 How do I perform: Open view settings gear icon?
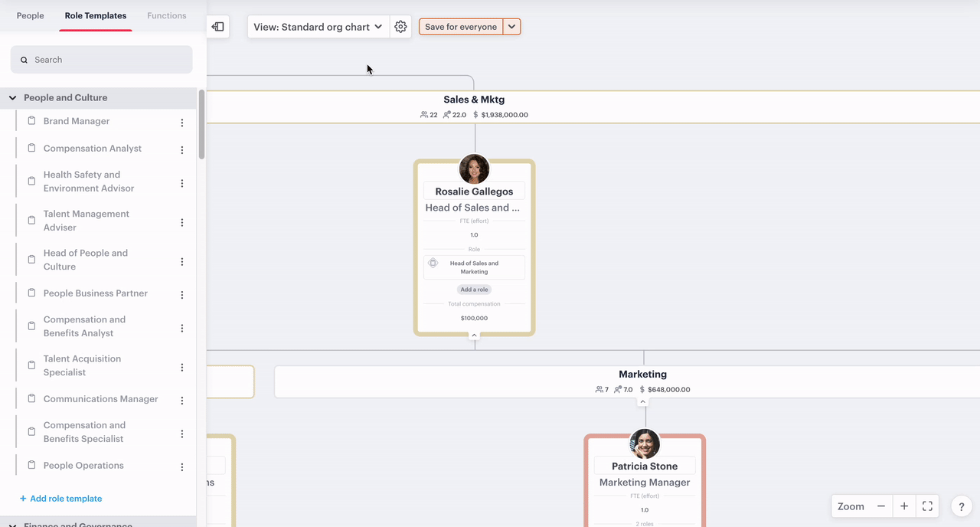[400, 27]
